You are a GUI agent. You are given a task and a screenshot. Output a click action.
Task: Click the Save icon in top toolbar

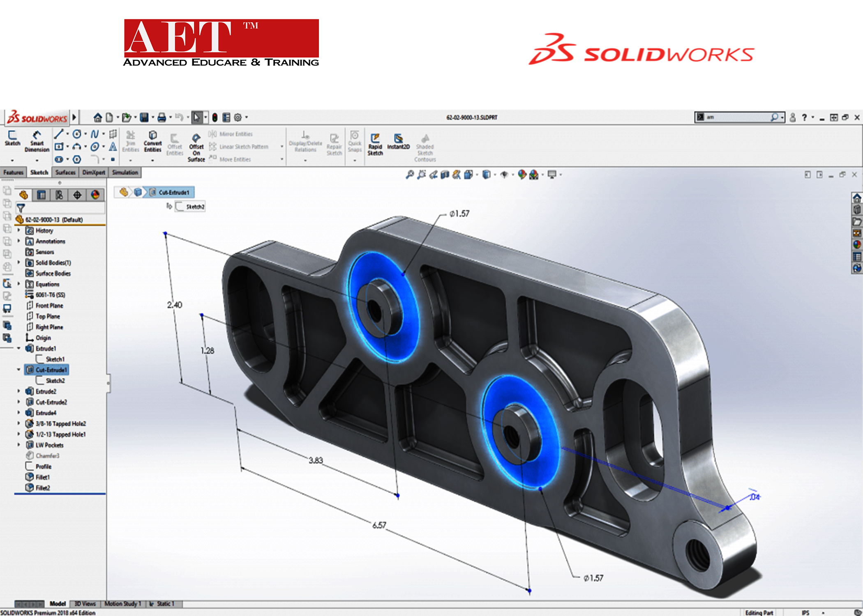click(x=144, y=117)
